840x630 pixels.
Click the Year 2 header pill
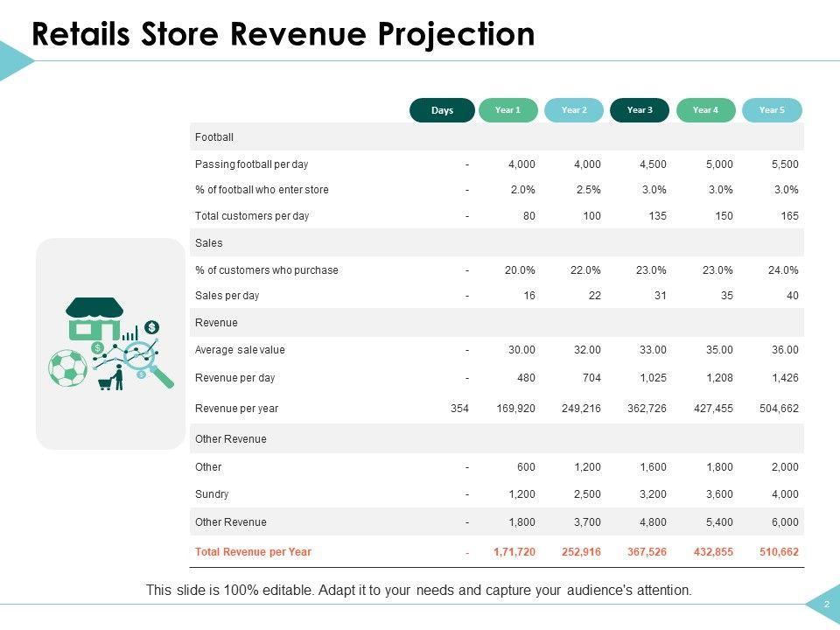pyautogui.click(x=574, y=110)
